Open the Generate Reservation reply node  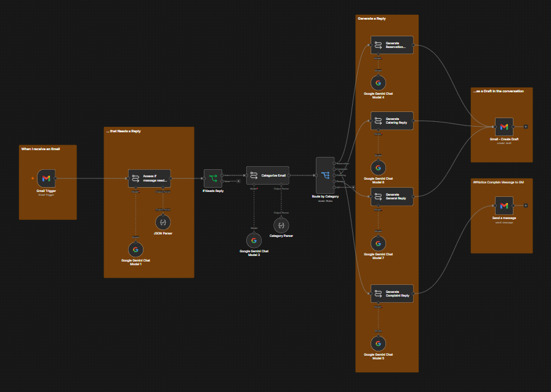click(x=392, y=45)
